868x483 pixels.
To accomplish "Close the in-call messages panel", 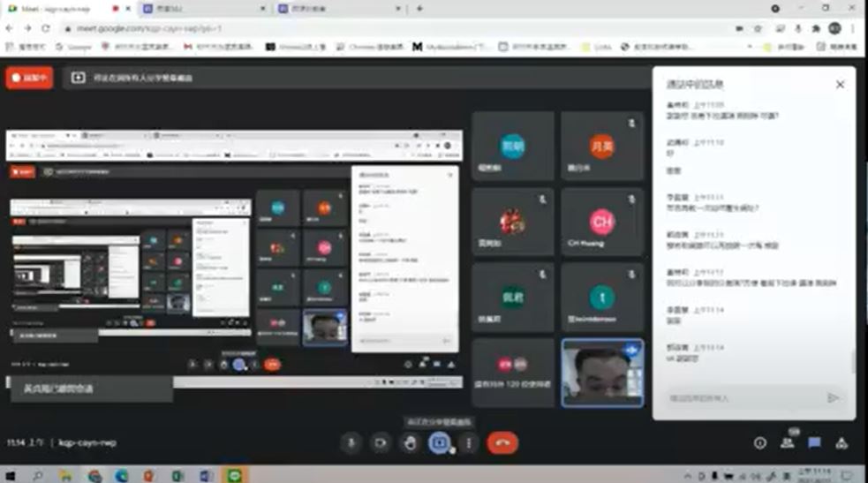I will pos(840,85).
